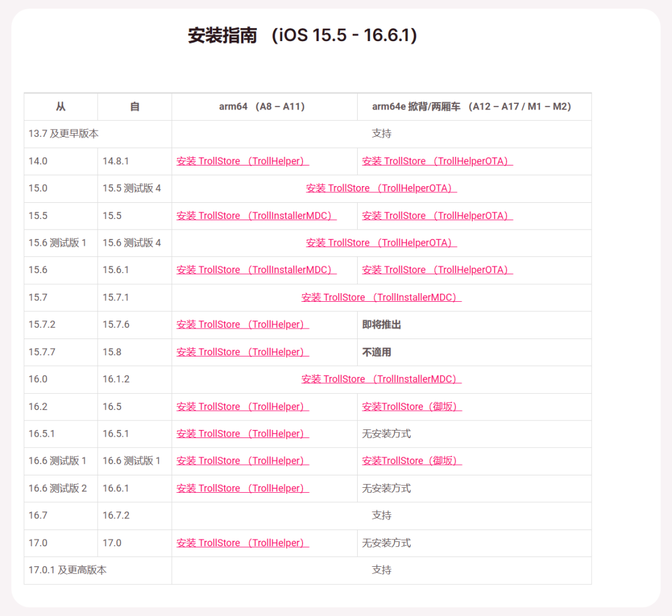
Task: Open TrollInstallerMDC link in 16.0 row
Action: point(381,379)
